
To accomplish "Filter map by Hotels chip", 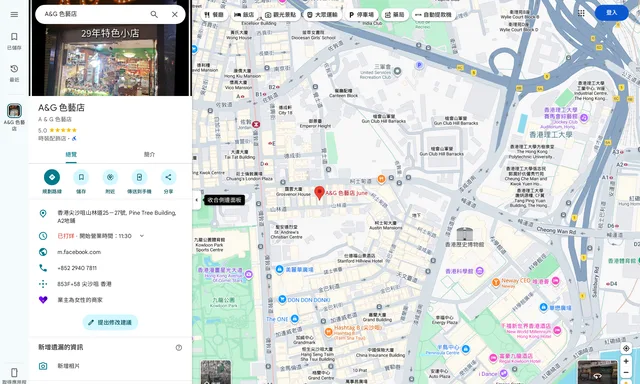I will click(x=244, y=15).
